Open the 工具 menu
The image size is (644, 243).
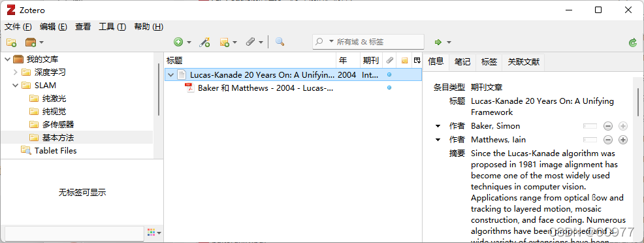pos(112,27)
